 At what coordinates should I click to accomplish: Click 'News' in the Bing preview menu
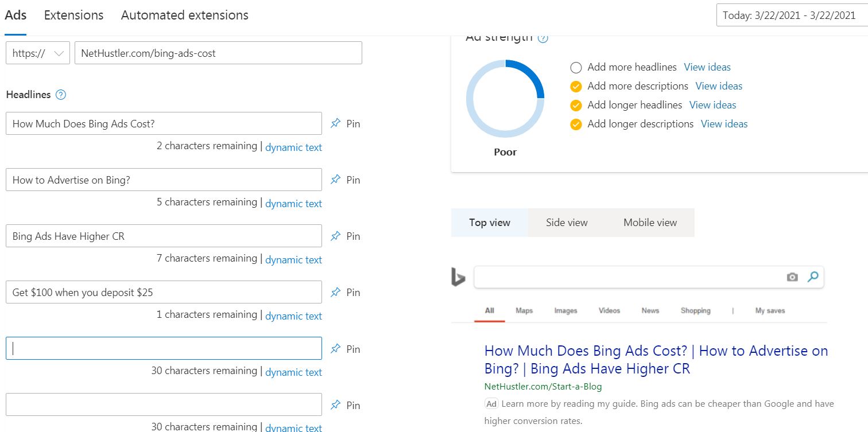[x=650, y=310]
